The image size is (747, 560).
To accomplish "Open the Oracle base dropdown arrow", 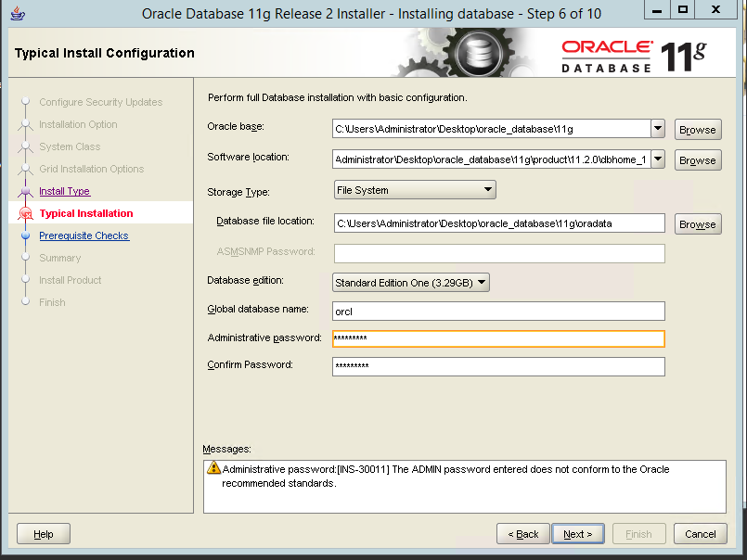I will coord(658,129).
